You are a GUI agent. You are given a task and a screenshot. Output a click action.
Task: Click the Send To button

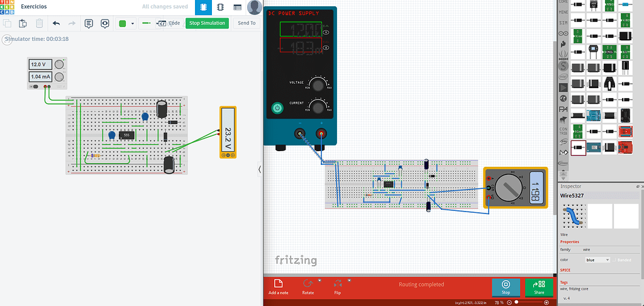tap(247, 23)
